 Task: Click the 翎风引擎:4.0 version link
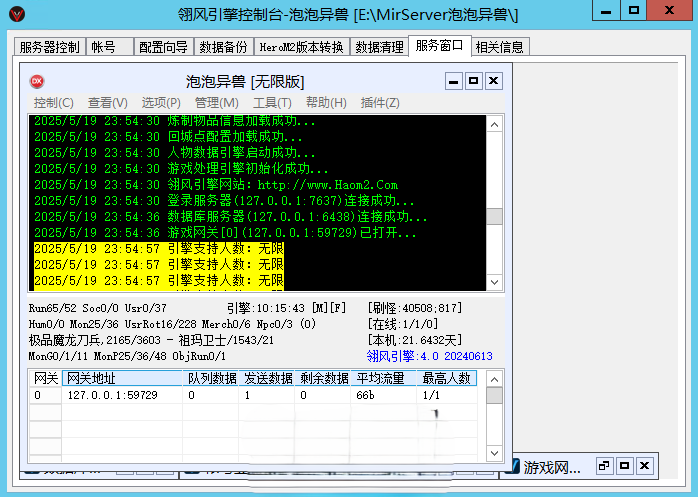(x=429, y=356)
